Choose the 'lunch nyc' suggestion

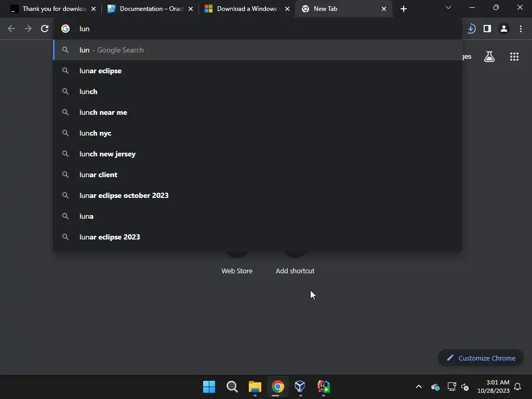258,133
